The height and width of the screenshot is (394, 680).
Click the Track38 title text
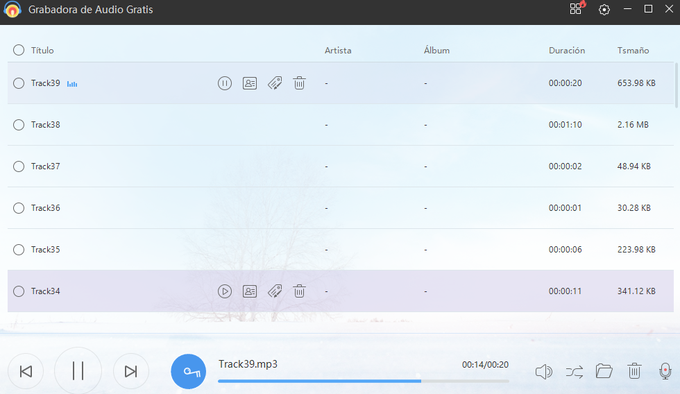click(x=46, y=125)
